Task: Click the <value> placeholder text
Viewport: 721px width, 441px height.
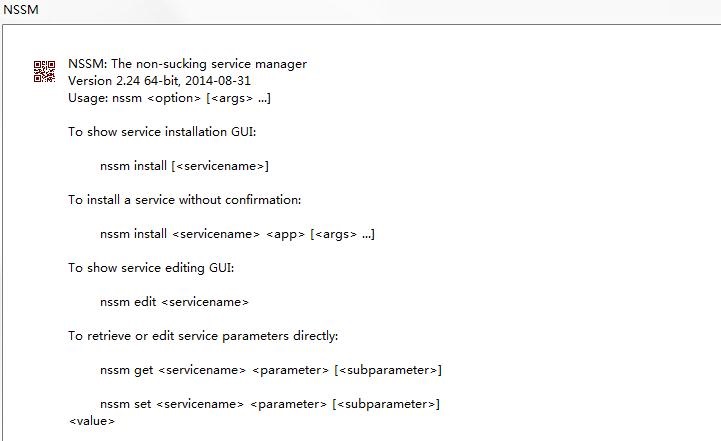Action: (92, 421)
